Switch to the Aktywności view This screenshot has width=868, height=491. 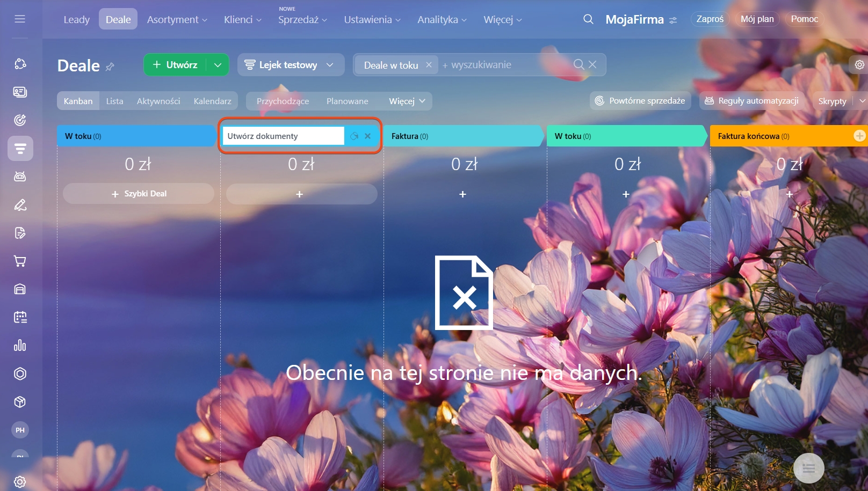(x=158, y=101)
